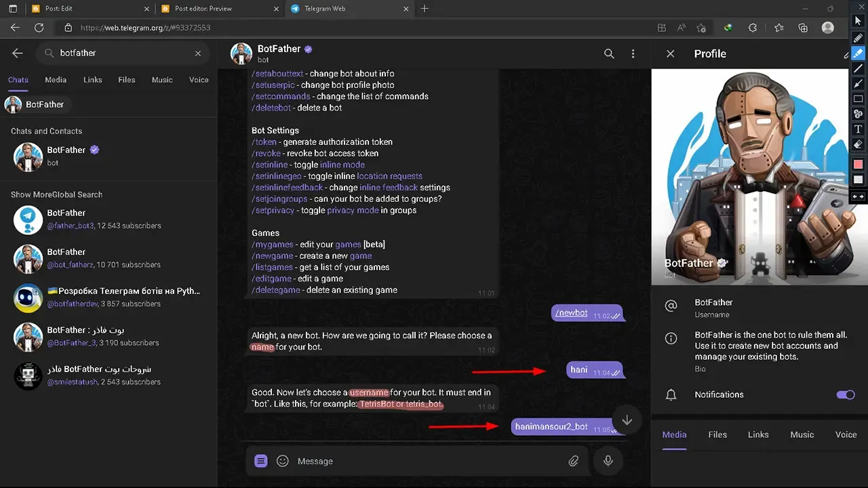
Task: Open the download manager extension icon
Action: [x=728, y=28]
